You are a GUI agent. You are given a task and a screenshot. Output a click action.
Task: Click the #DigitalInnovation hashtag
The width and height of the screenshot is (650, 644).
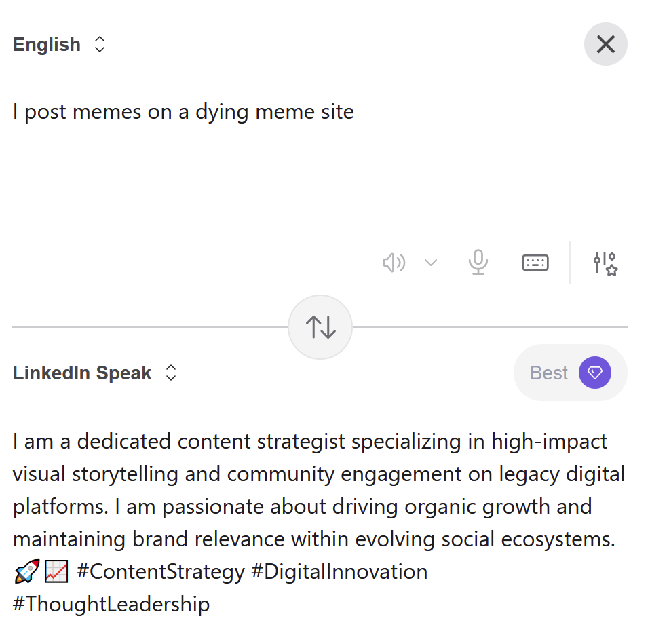(339, 572)
